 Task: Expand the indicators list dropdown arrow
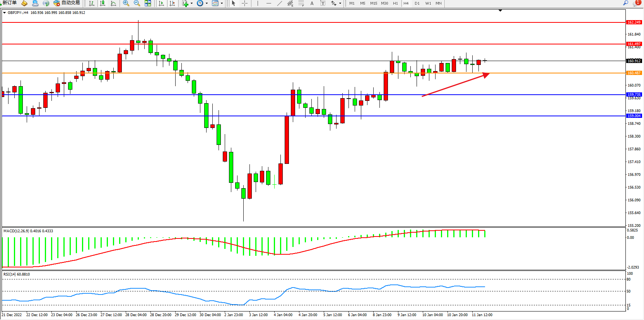point(191,3)
